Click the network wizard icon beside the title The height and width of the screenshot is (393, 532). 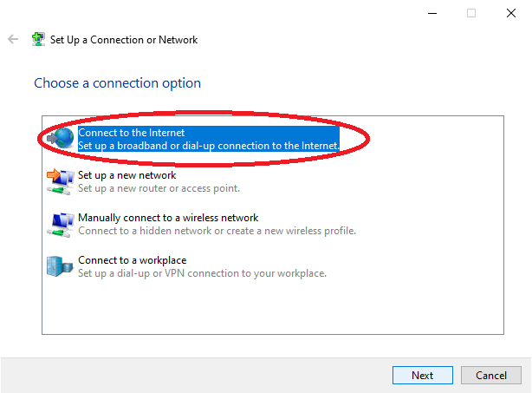click(x=38, y=40)
